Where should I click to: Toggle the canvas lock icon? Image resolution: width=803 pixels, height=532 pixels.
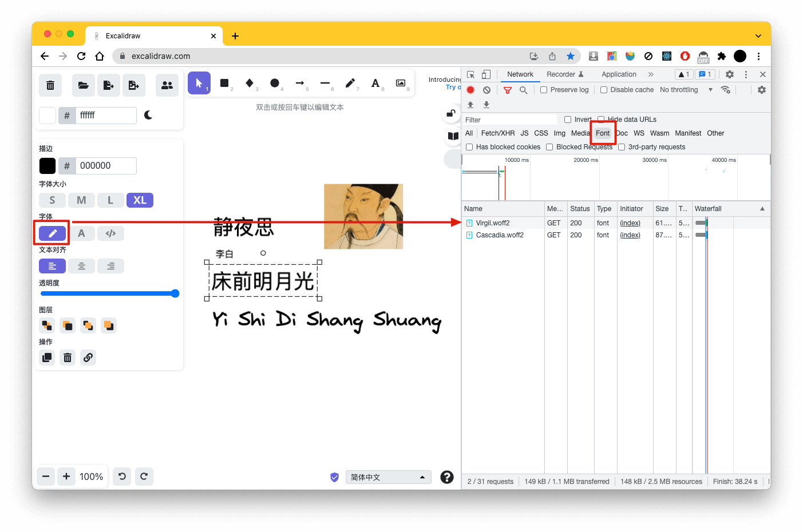click(452, 113)
